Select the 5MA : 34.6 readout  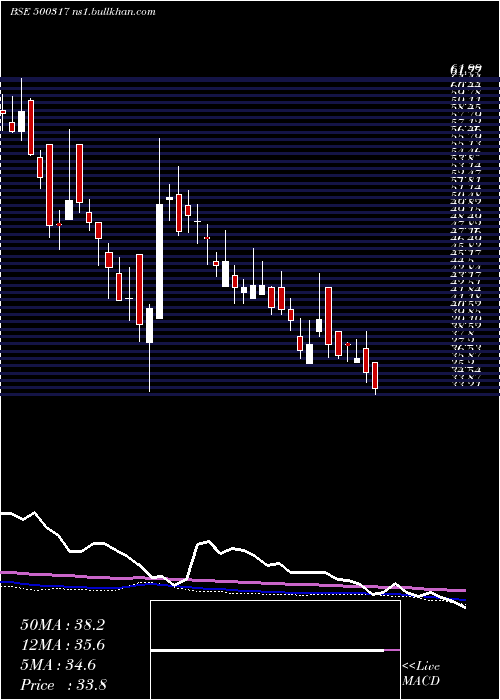[58, 665]
